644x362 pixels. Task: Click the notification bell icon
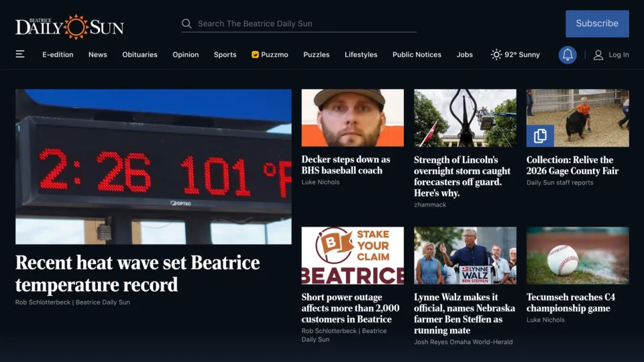(x=568, y=54)
